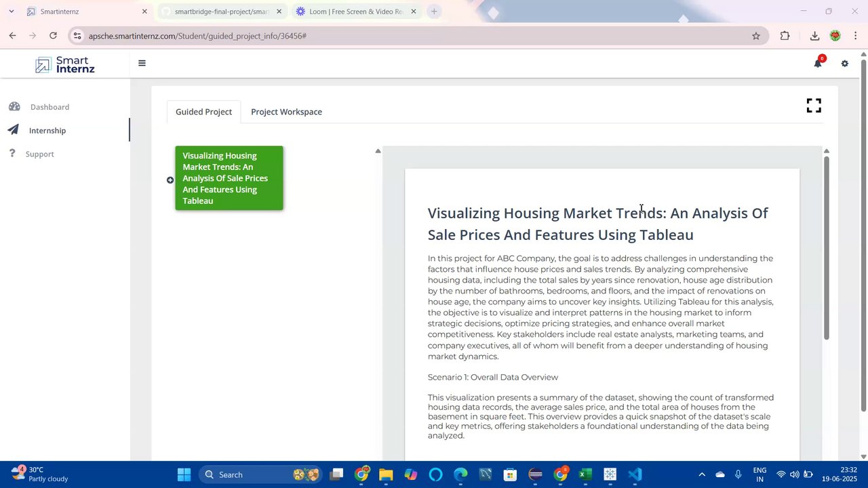
Task: View site information icon in address bar
Action: coord(77,36)
